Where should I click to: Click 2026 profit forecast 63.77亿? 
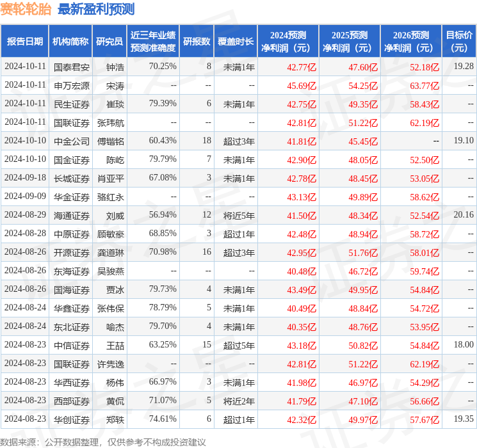(424, 86)
